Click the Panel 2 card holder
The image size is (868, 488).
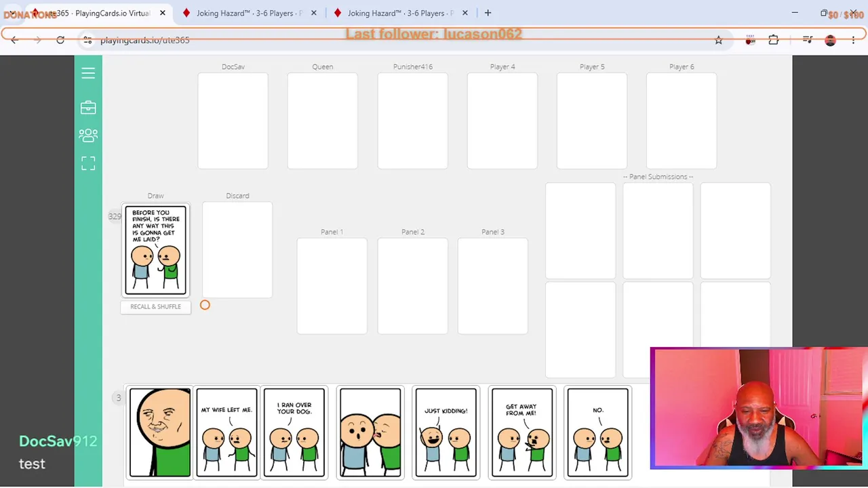point(412,286)
